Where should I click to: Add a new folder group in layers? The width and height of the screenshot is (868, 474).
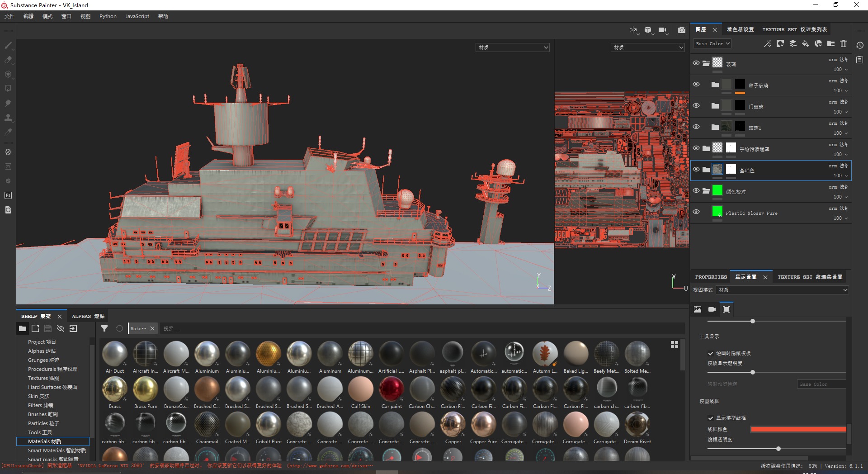(831, 43)
